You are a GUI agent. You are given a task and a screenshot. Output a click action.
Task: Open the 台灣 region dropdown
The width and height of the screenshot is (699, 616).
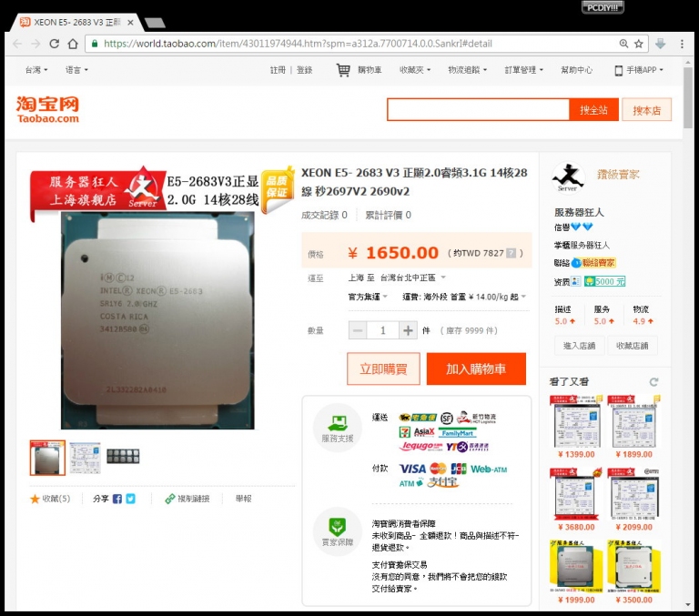36,70
